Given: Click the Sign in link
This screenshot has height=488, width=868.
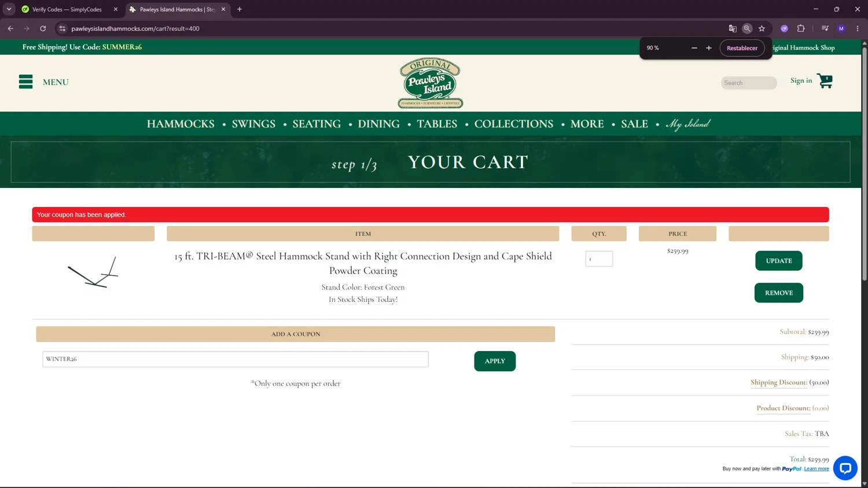Looking at the screenshot, I should click(x=801, y=80).
